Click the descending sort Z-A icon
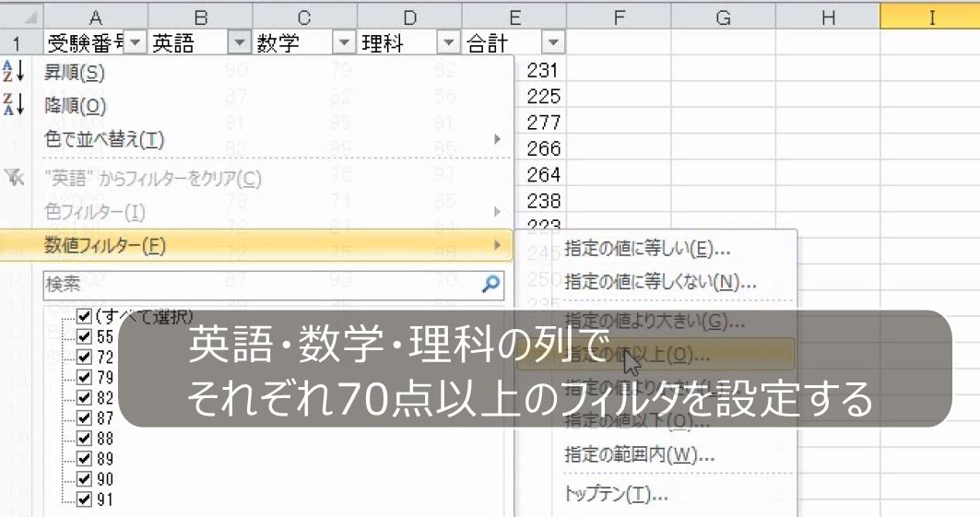 13,104
